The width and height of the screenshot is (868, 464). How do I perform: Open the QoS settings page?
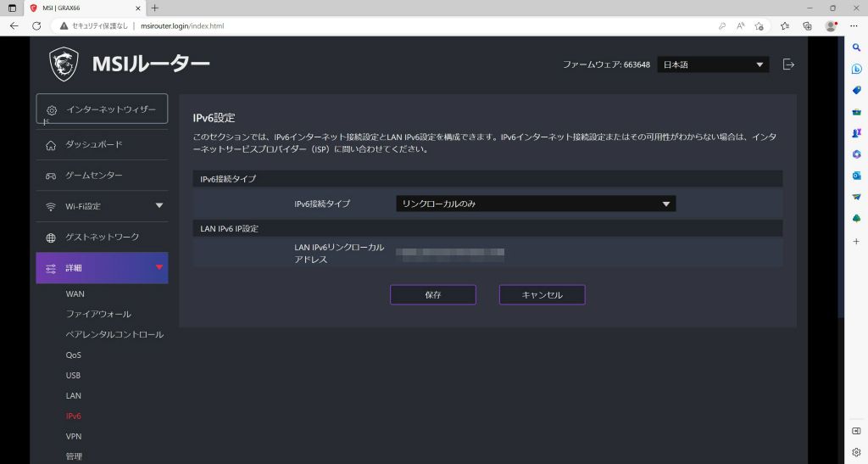73,355
